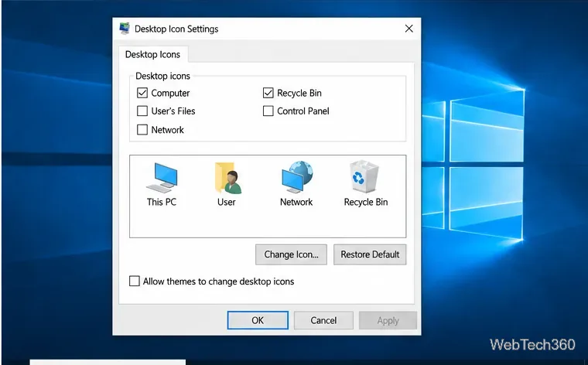
Task: Select the This PC icon
Action: [x=162, y=178]
